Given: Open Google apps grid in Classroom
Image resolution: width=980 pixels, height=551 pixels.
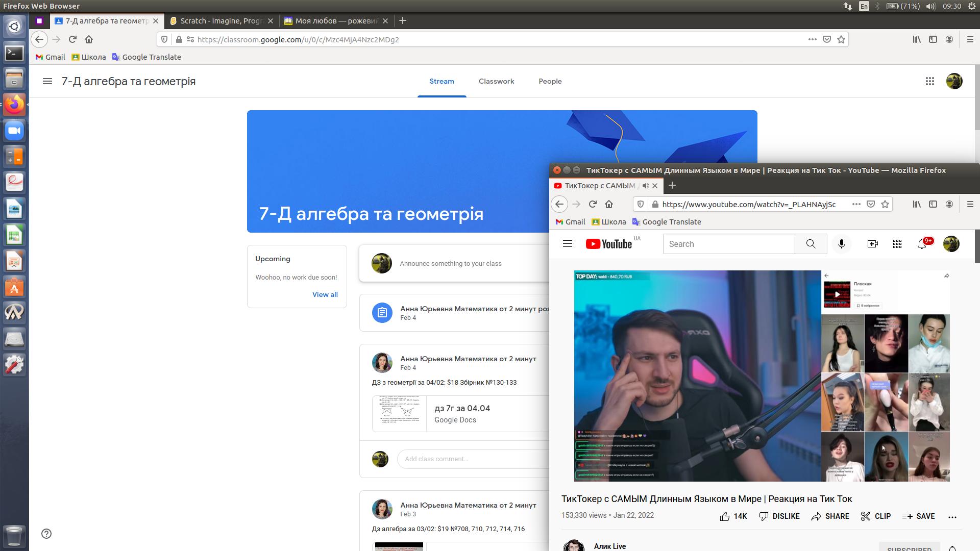Looking at the screenshot, I should (929, 81).
